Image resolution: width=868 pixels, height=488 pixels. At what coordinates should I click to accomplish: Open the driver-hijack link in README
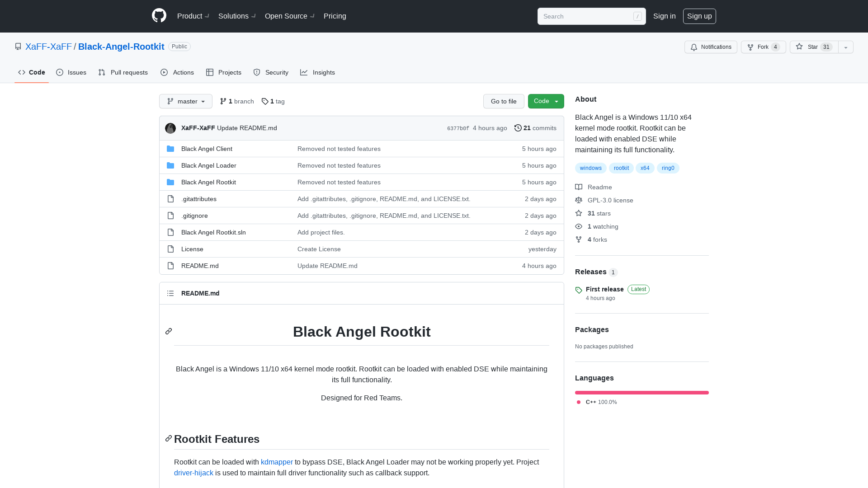(x=193, y=473)
